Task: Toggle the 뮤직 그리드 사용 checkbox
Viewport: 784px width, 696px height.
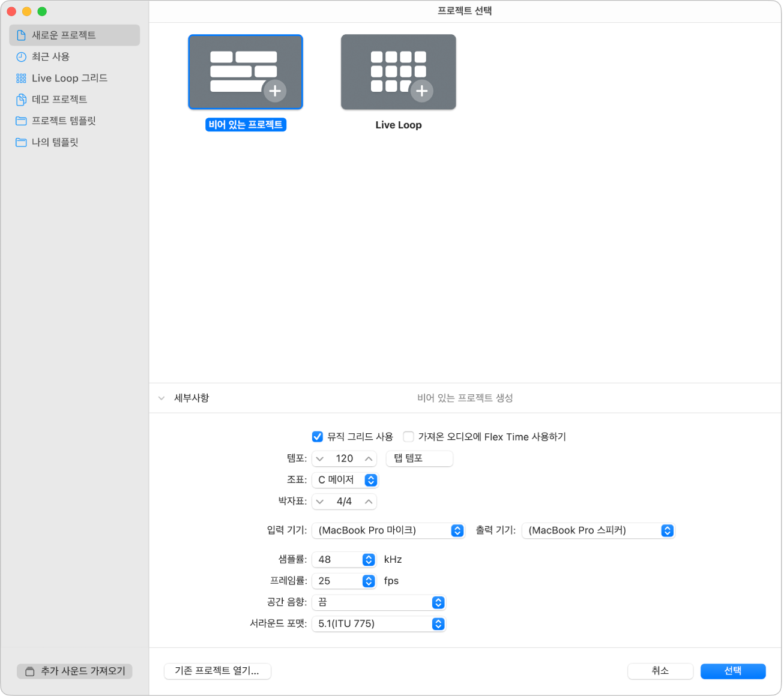Action: click(x=318, y=437)
